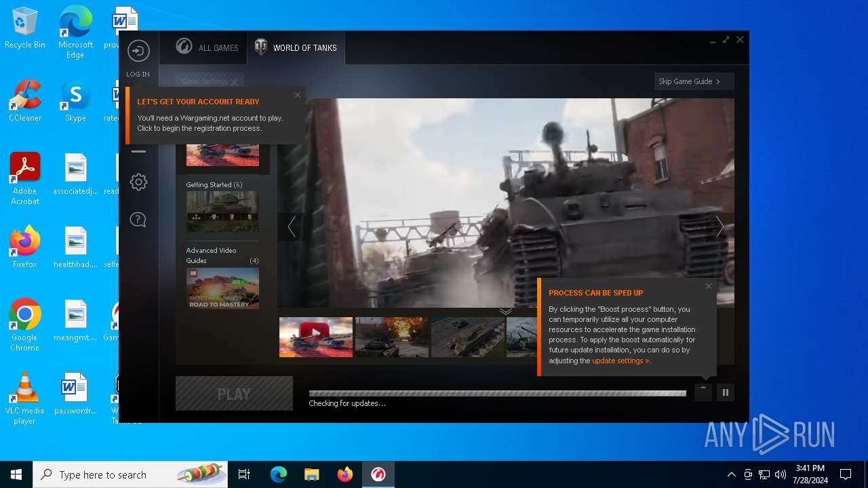Dismiss the account ready notification

(297, 95)
